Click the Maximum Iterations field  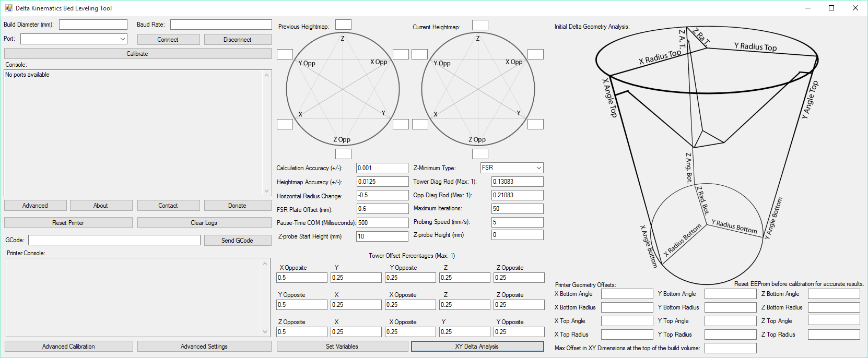(517, 209)
